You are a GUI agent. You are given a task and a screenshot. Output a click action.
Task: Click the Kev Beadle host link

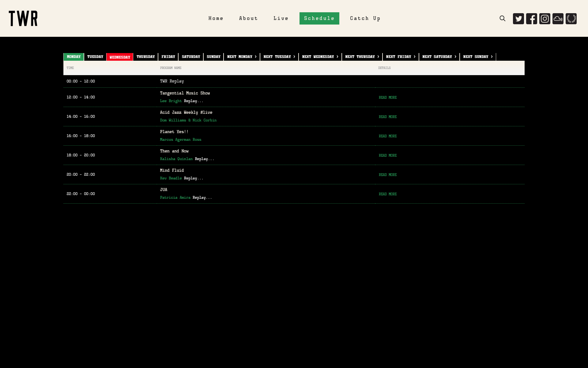pos(171,178)
